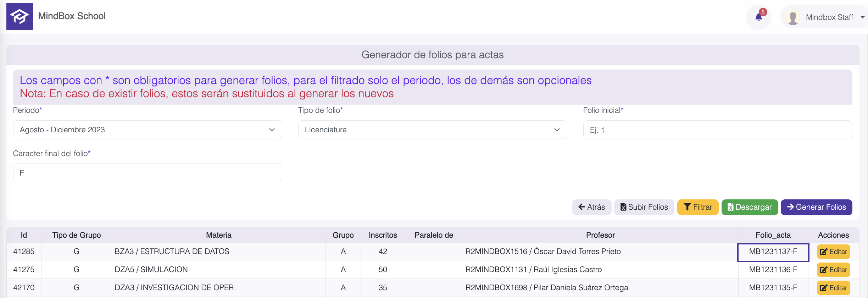The height and width of the screenshot is (298, 868).
Task: Expand the Tipo de folio dropdown
Action: pyautogui.click(x=432, y=130)
